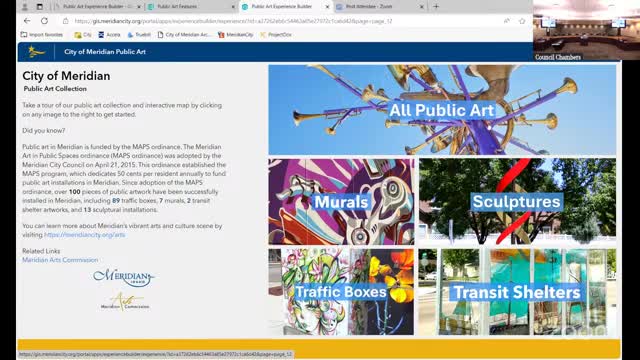Open the Traffic Boxes image tile
This screenshot has height=360, width=640.
coord(341,292)
